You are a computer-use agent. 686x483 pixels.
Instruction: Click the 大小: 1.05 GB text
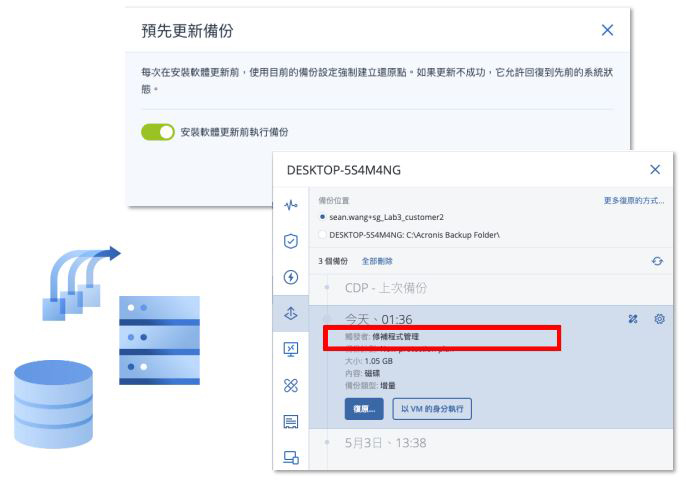click(x=369, y=361)
